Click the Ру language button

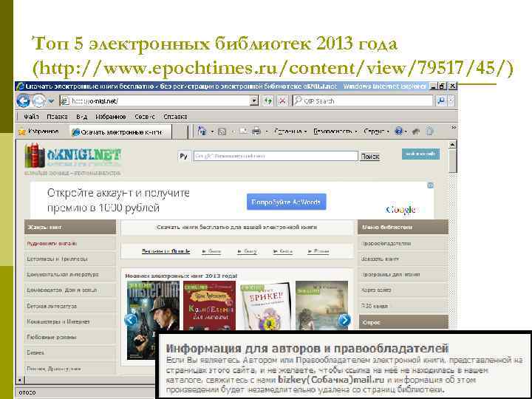click(183, 156)
